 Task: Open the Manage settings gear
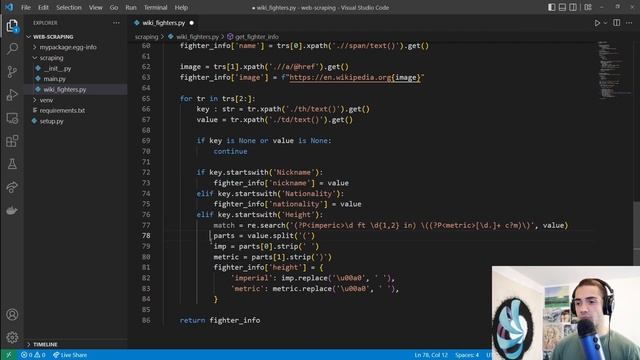click(12, 337)
